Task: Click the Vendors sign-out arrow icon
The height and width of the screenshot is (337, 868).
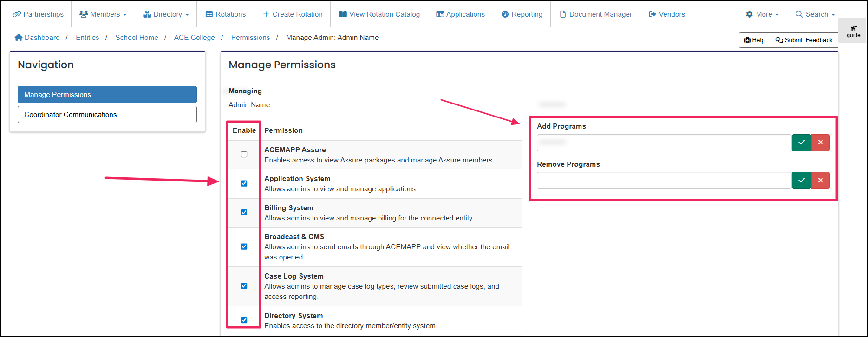Action: click(x=652, y=14)
